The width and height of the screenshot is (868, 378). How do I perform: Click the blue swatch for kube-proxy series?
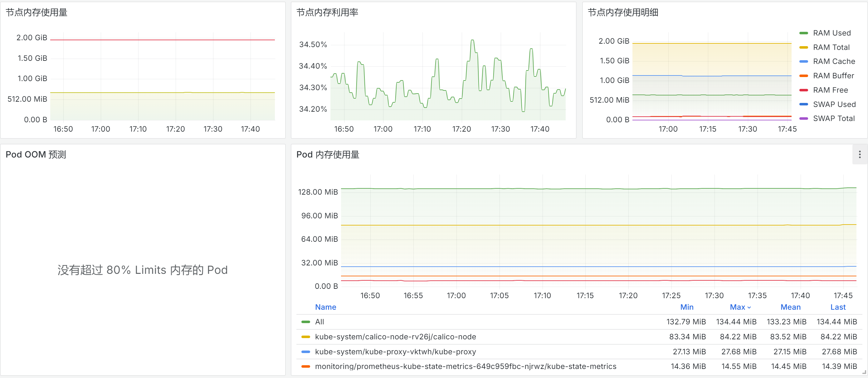(306, 352)
